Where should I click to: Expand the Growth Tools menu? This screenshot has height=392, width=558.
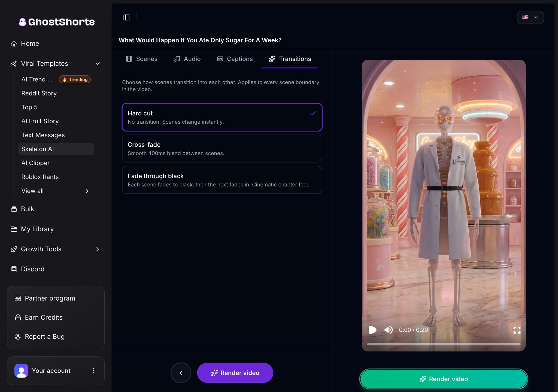click(98, 249)
